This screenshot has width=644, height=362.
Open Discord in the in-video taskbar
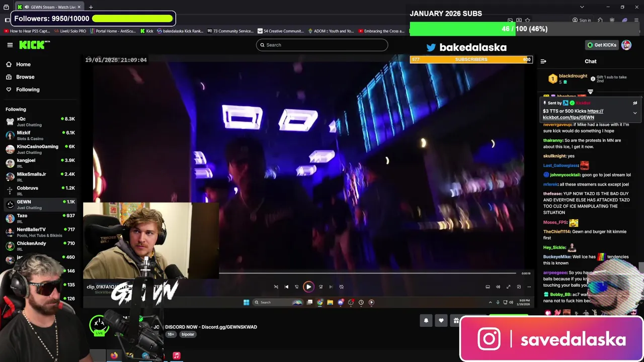pos(341,302)
